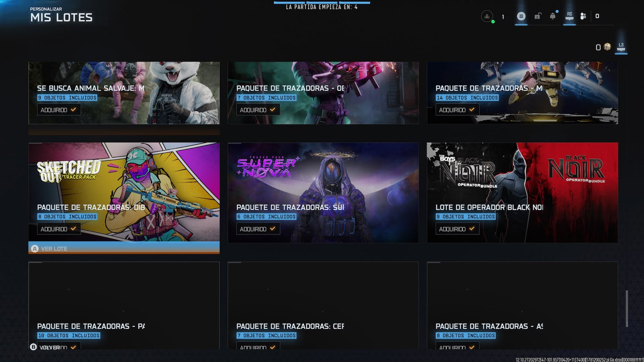The height and width of the screenshot is (362, 644).
Task: Click Adquirido checkmark on Se Busca Animal Salvaje
Action: point(59,110)
